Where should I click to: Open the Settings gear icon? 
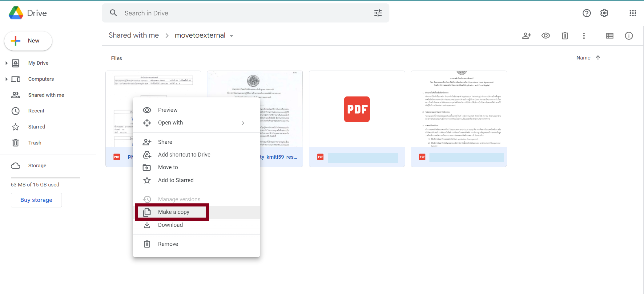pyautogui.click(x=604, y=13)
